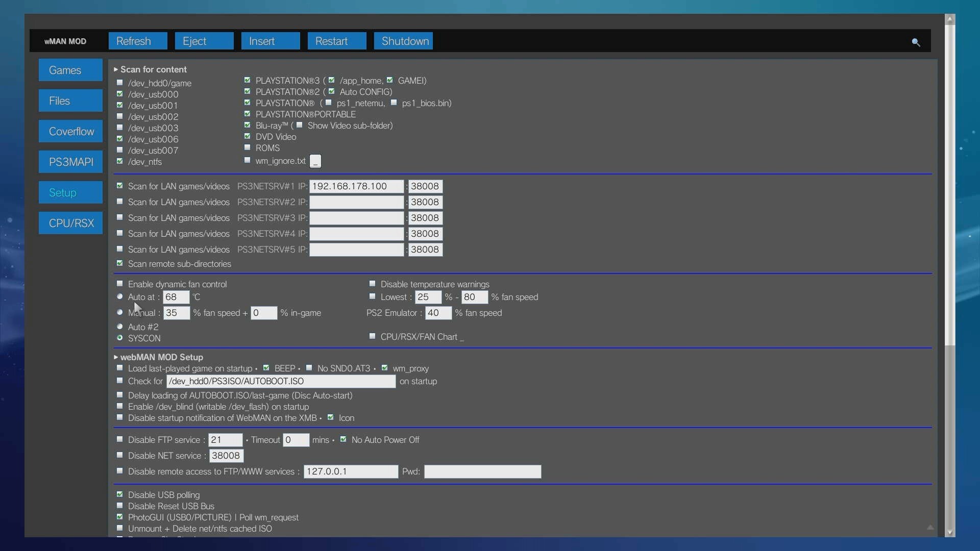Collapse the webMAN MOD Setup section
The width and height of the screenshot is (980, 551).
pyautogui.click(x=116, y=357)
